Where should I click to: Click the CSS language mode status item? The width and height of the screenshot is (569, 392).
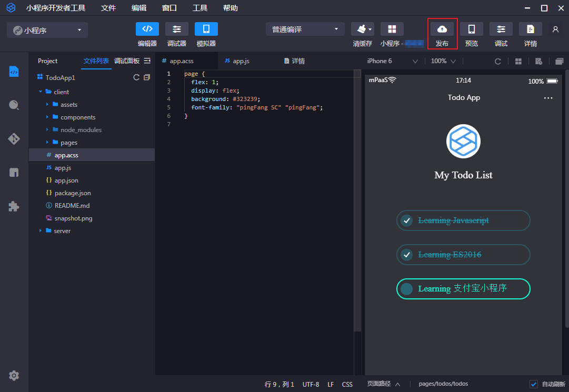pos(347,385)
